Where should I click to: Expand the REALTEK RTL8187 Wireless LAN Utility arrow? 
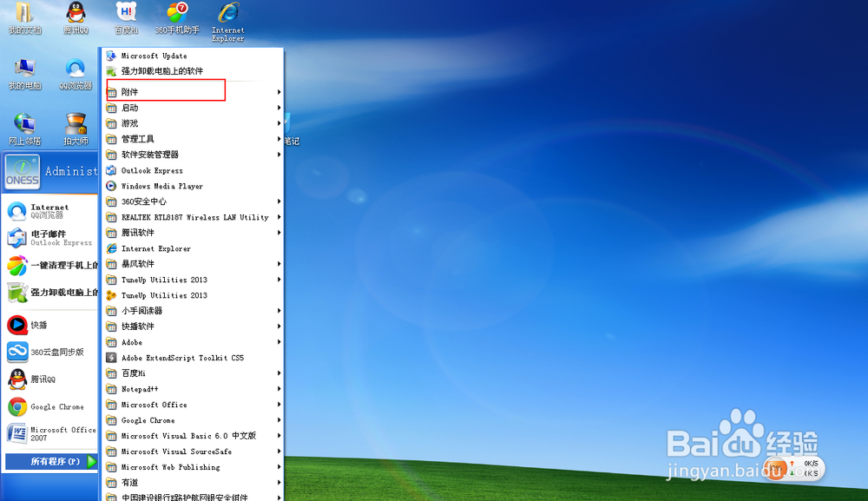(279, 217)
